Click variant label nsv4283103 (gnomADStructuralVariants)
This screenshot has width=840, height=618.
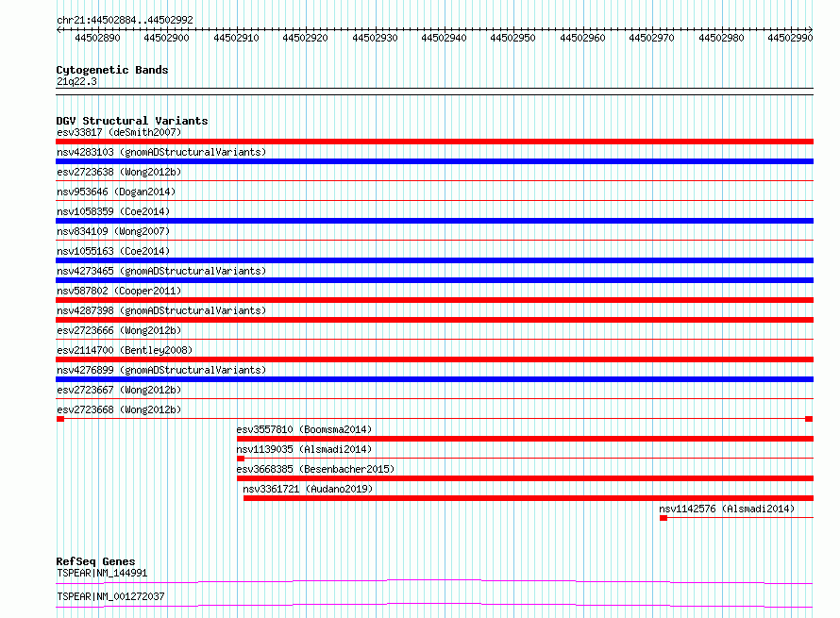coord(161,152)
